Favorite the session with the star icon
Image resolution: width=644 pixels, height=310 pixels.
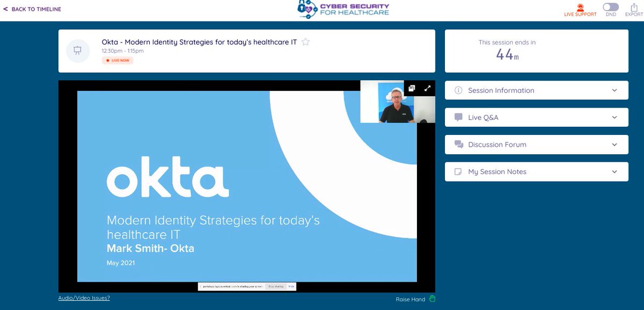click(x=305, y=42)
